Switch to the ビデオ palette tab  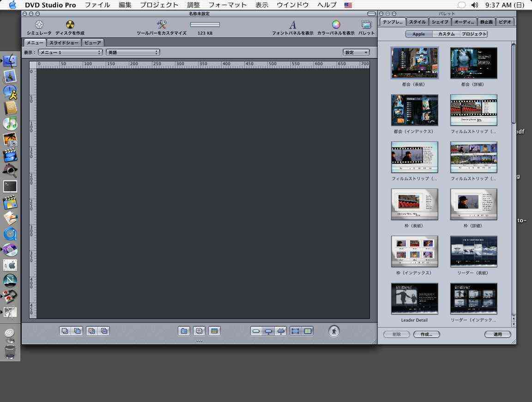tap(505, 22)
